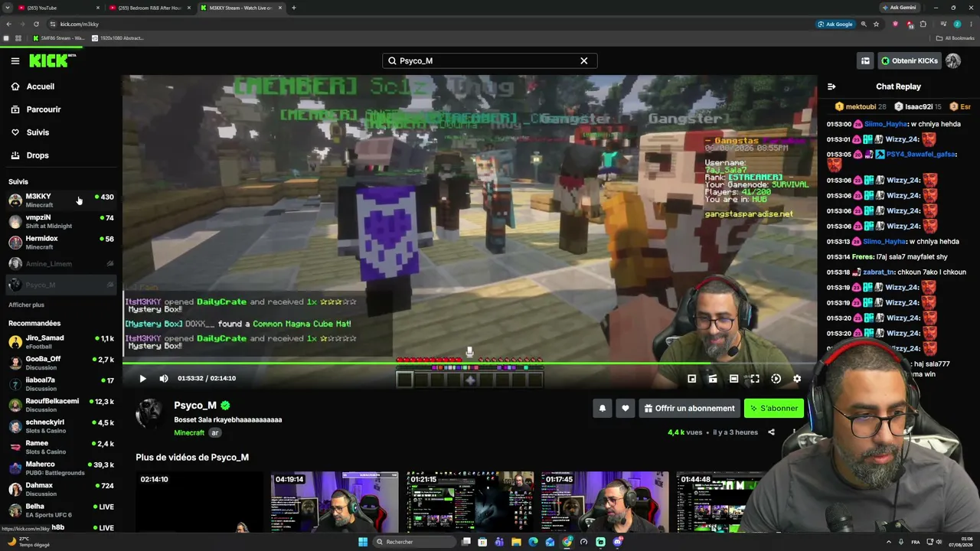Click Offrir un abonnement
980x551 pixels.
[x=690, y=408]
